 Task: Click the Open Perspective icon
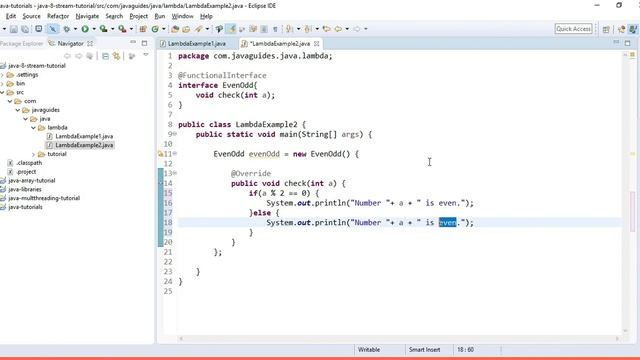tap(606, 29)
